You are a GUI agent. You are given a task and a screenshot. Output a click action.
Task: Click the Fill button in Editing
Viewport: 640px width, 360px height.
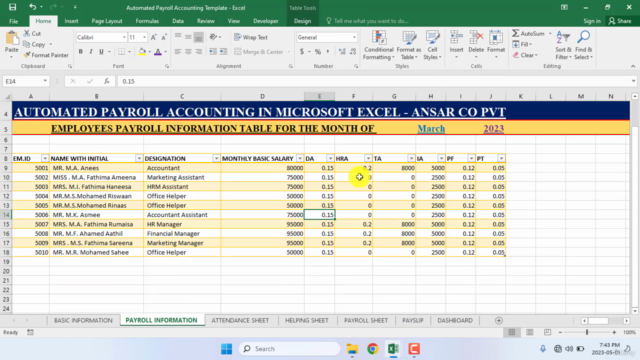pyautogui.click(x=522, y=44)
